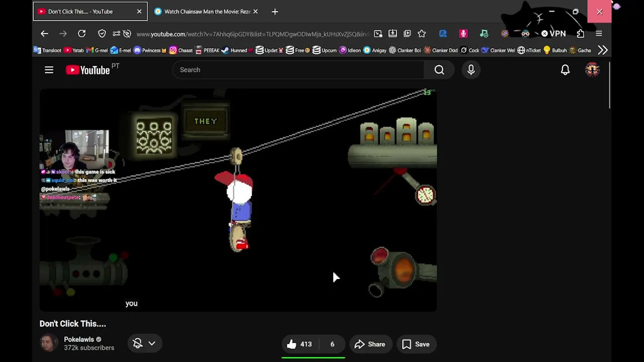This screenshot has width=644, height=362.
Task: Focus the YouTube Search field
Action: 298,70
